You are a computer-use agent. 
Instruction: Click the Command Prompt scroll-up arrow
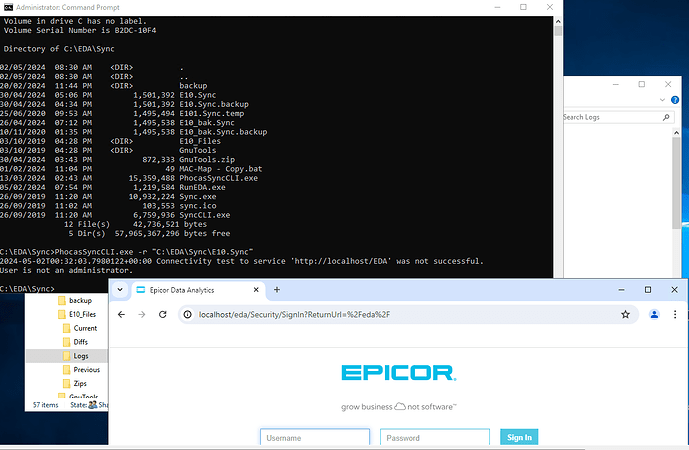tap(558, 21)
